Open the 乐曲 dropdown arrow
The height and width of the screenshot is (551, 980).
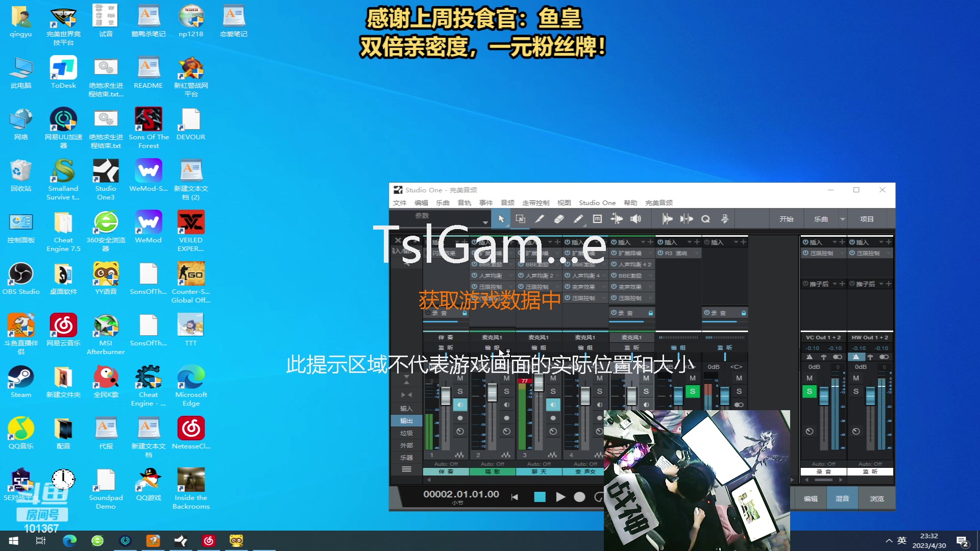click(x=843, y=219)
